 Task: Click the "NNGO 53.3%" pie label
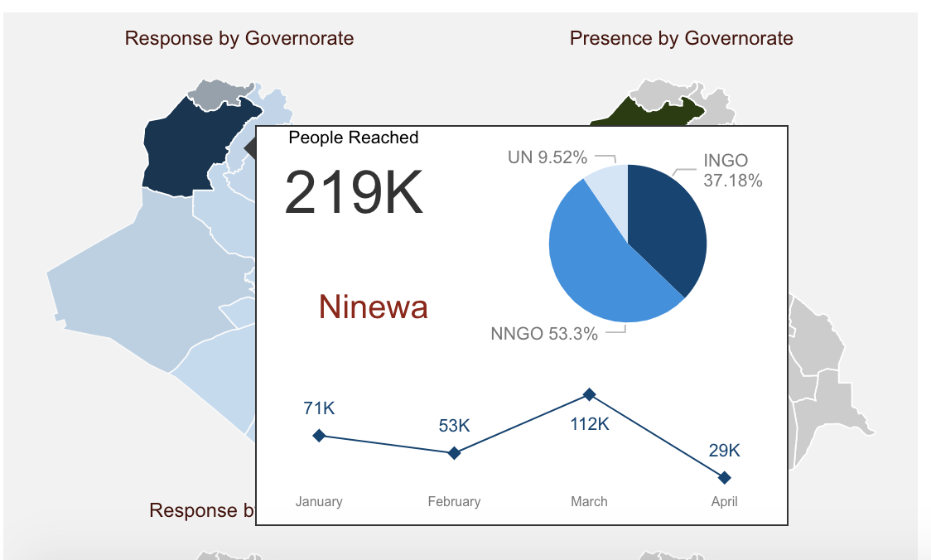point(544,334)
